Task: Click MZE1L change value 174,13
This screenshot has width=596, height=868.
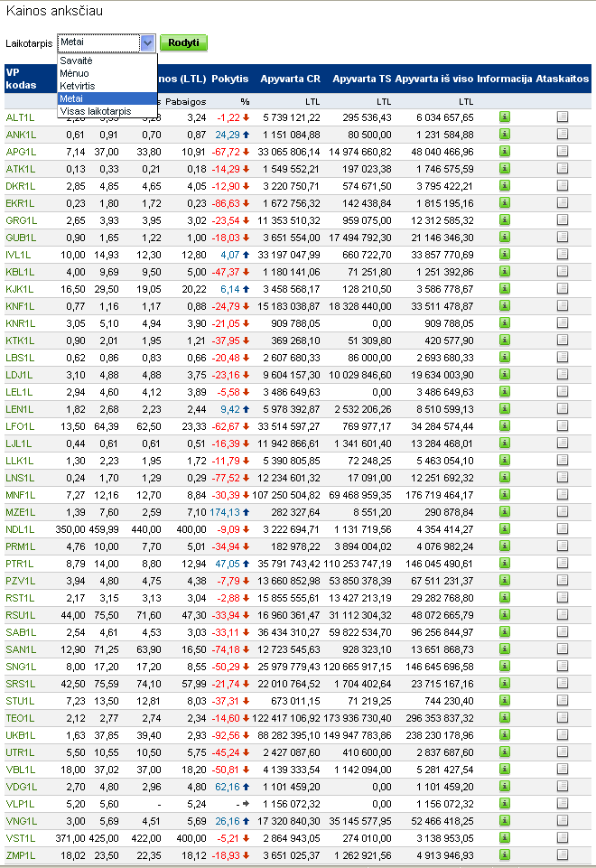Action: tap(225, 512)
